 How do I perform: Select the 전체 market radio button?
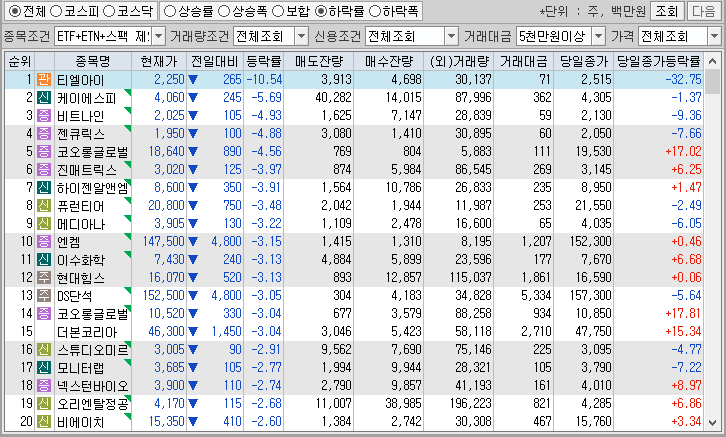15,11
